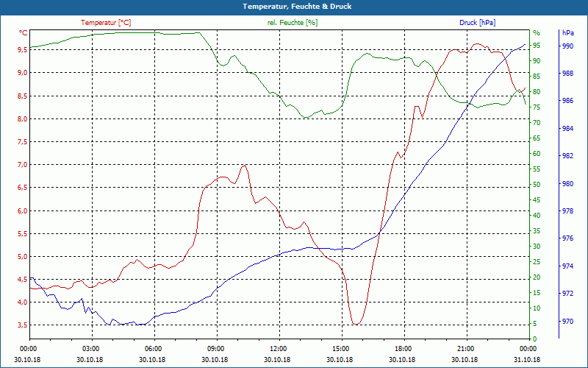Click the 5,5 temperature axis value
The height and width of the screenshot is (368, 588).
point(22,234)
